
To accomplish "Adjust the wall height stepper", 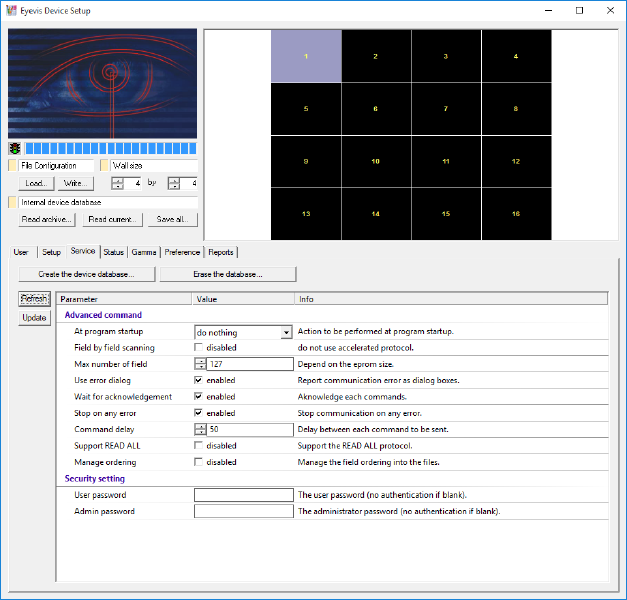I will click(x=174, y=183).
